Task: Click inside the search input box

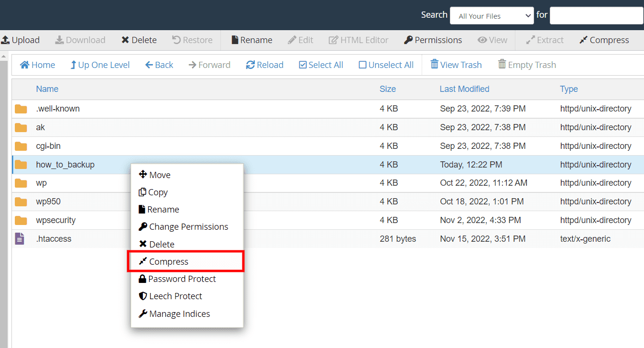Action: point(596,15)
